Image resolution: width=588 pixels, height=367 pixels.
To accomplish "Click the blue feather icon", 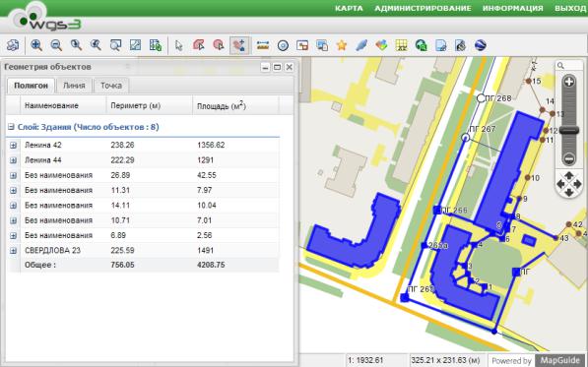I will point(361,45).
